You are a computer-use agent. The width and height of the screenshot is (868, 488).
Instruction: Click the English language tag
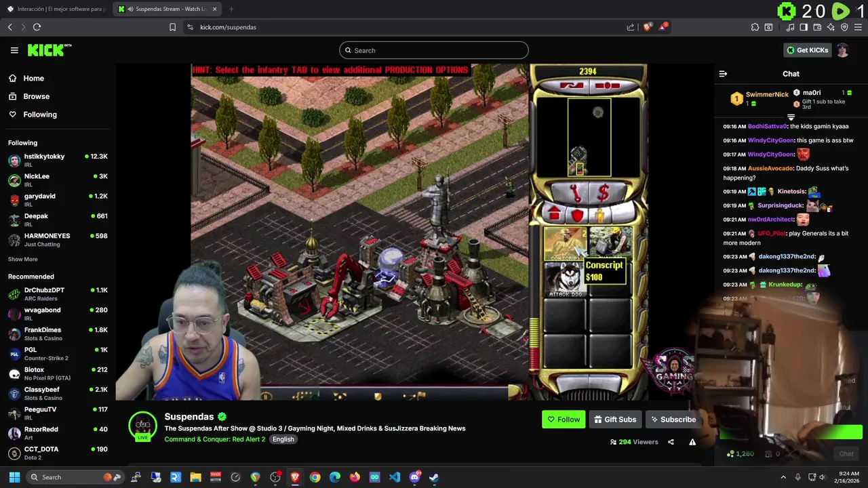tap(283, 439)
